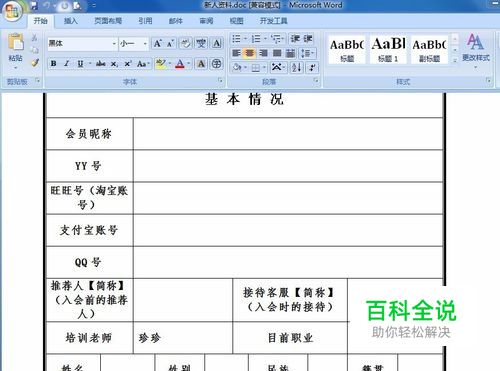500x371 pixels.
Task: Show or hide paragraph marks
Action: (x=312, y=67)
